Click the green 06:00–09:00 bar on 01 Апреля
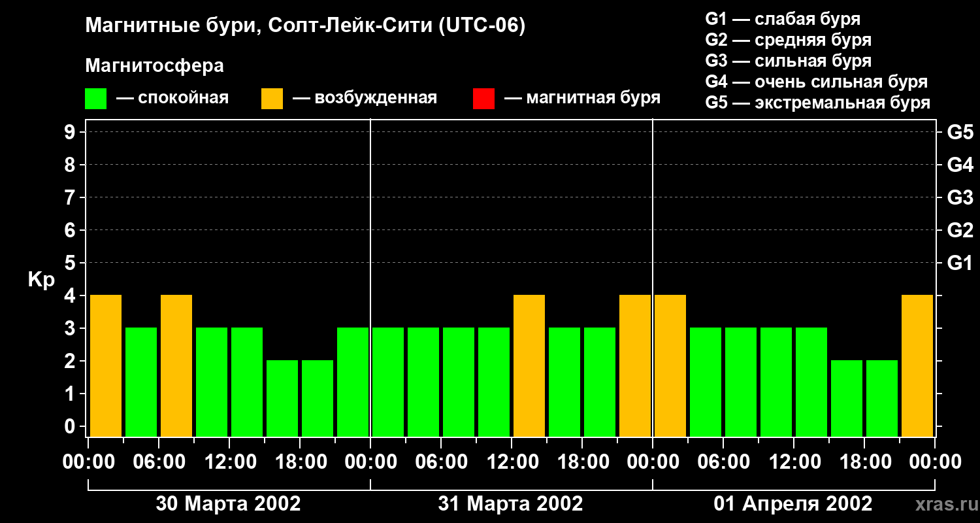The image size is (980, 523). pos(741,382)
